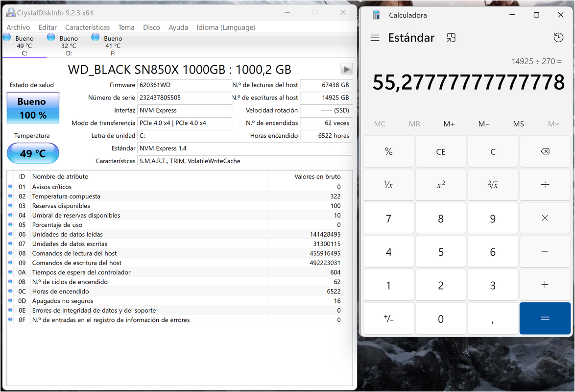Open the Editar menu

tap(48, 27)
